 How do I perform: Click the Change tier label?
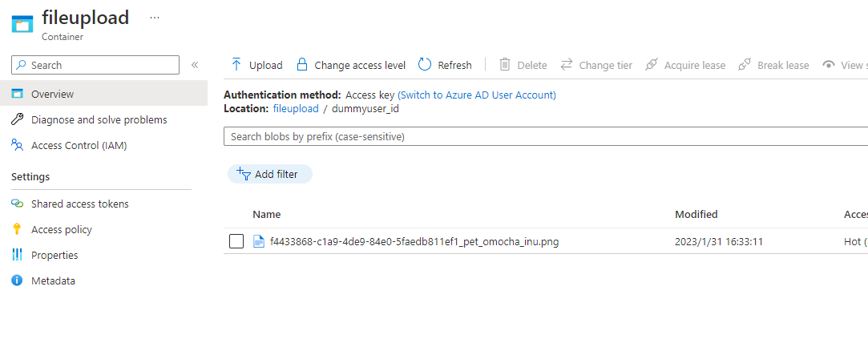pyautogui.click(x=606, y=65)
